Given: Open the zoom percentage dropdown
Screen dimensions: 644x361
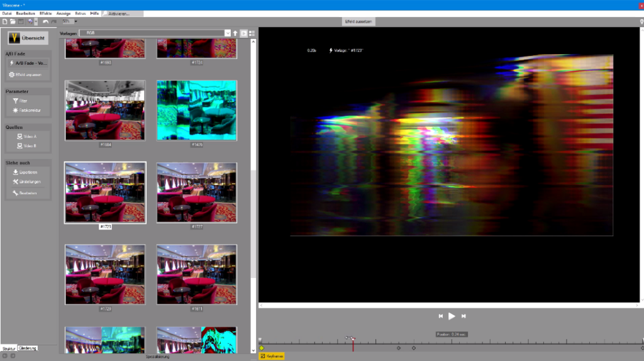Looking at the screenshot, I should coord(76,21).
